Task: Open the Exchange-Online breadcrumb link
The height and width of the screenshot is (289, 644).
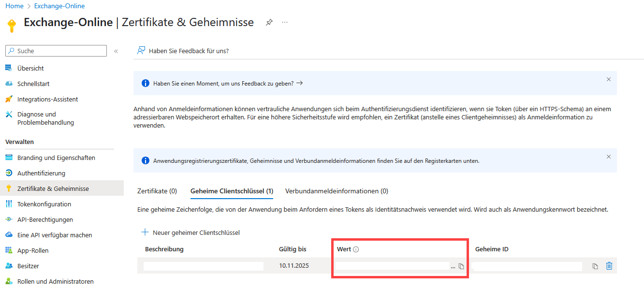Action: point(59,6)
